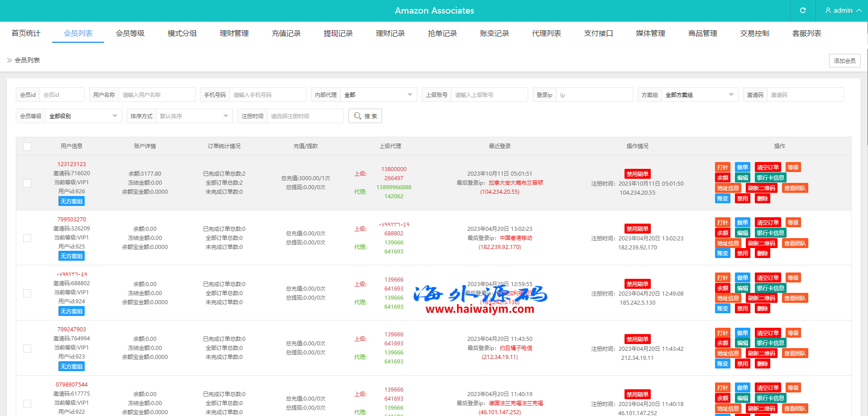The height and width of the screenshot is (416, 868).
Task: Click 禁用刷单 for user 799247903
Action: (637, 339)
